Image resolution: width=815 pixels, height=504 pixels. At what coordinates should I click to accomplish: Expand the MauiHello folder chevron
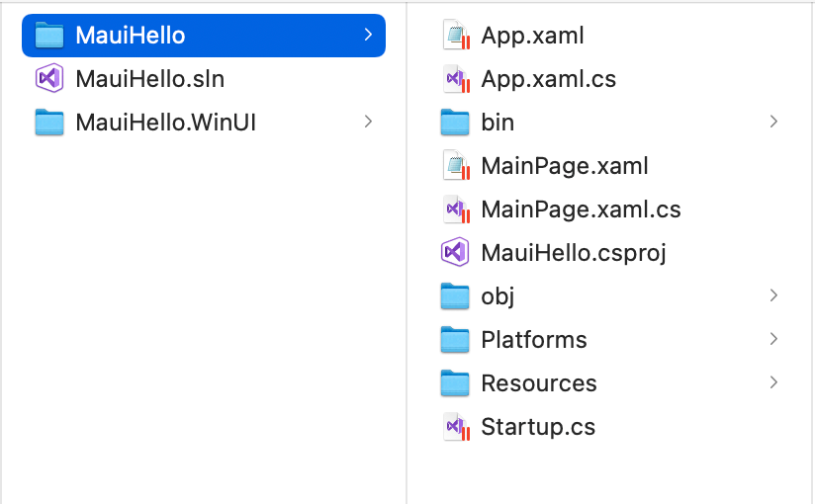click(368, 35)
